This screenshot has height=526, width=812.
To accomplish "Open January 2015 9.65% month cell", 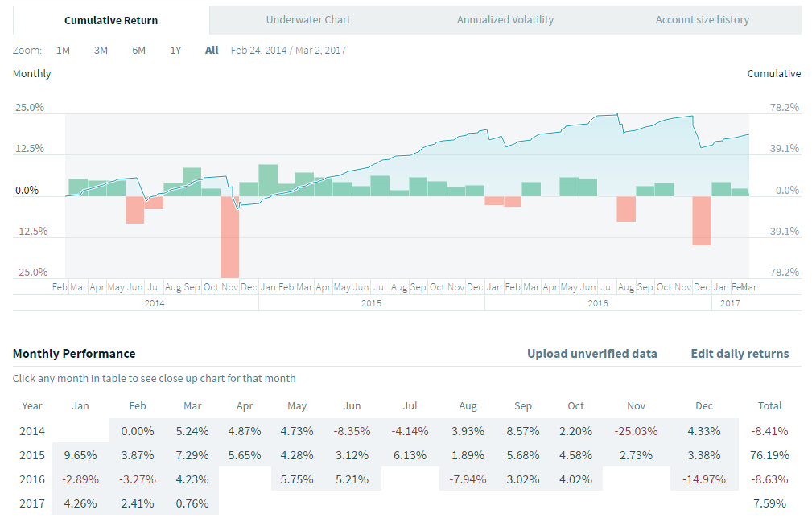I will (x=80, y=455).
